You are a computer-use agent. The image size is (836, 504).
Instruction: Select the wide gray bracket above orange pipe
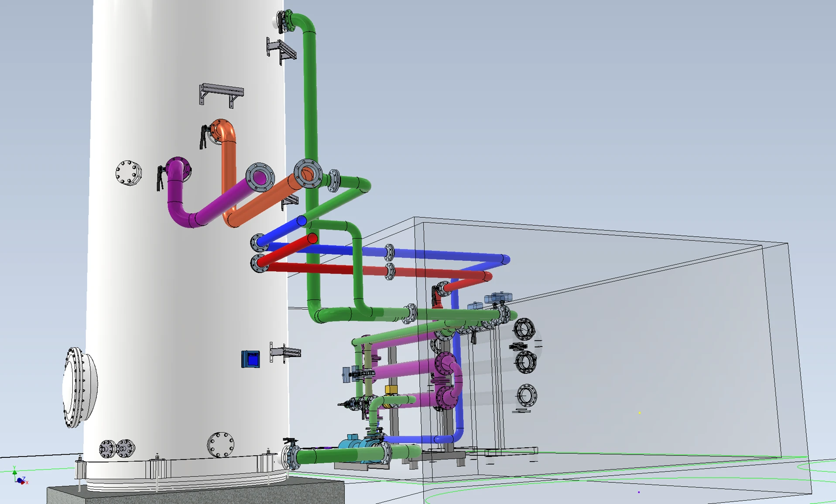221,92
